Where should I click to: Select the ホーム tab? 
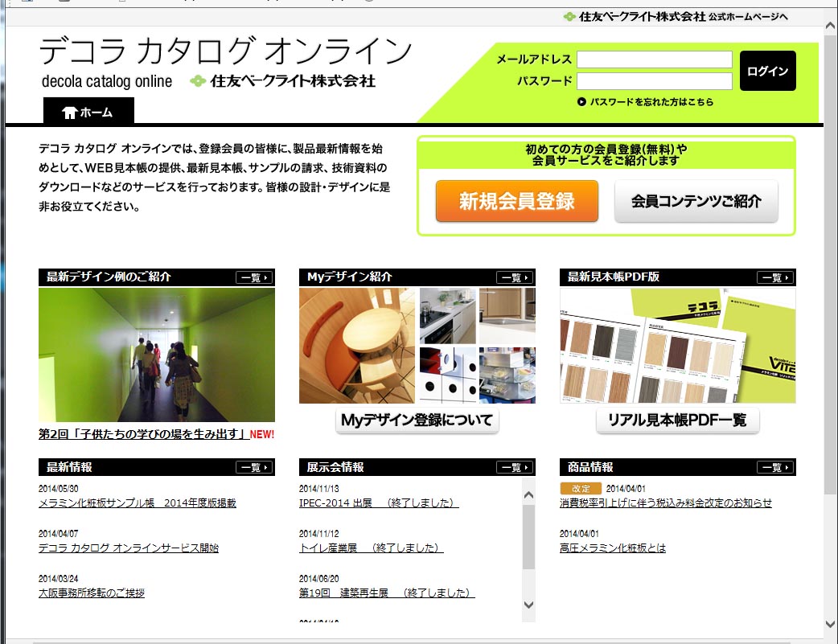[88, 113]
